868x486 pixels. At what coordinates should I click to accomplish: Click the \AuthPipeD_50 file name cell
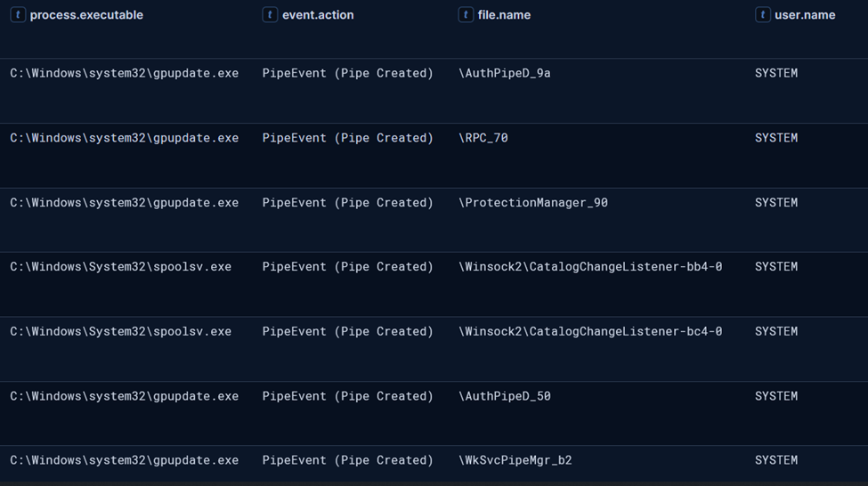click(x=504, y=396)
